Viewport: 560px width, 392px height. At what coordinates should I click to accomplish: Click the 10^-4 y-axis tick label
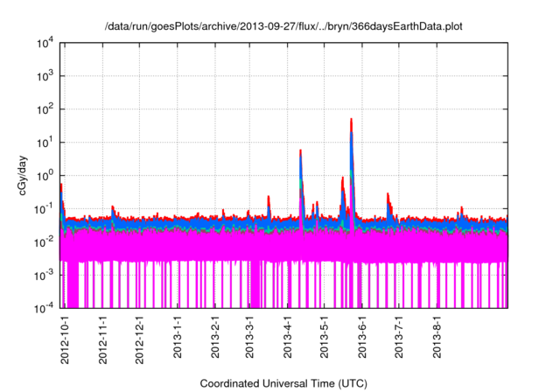coord(45,307)
